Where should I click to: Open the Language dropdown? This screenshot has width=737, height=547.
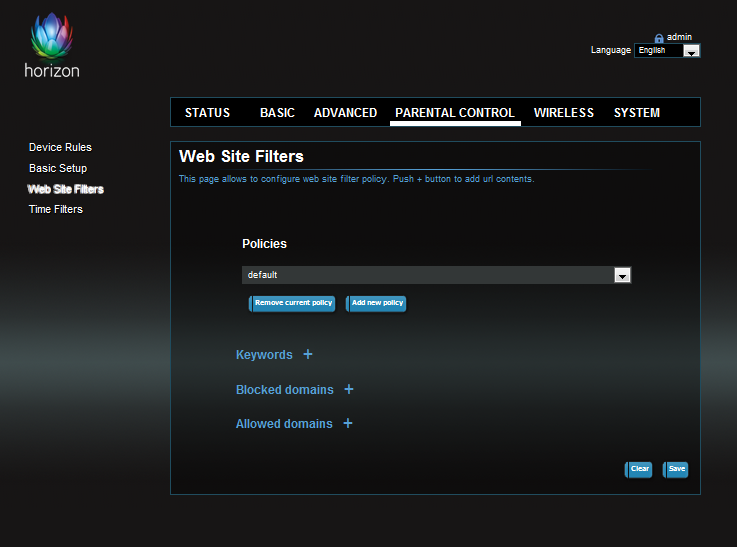click(x=667, y=50)
